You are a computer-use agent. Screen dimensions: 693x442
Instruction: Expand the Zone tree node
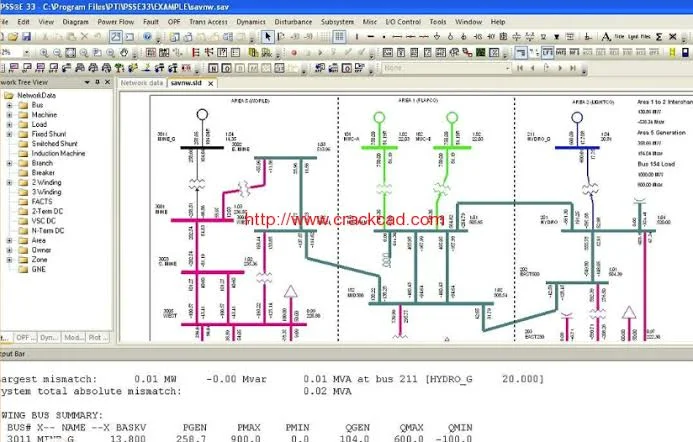(9, 260)
